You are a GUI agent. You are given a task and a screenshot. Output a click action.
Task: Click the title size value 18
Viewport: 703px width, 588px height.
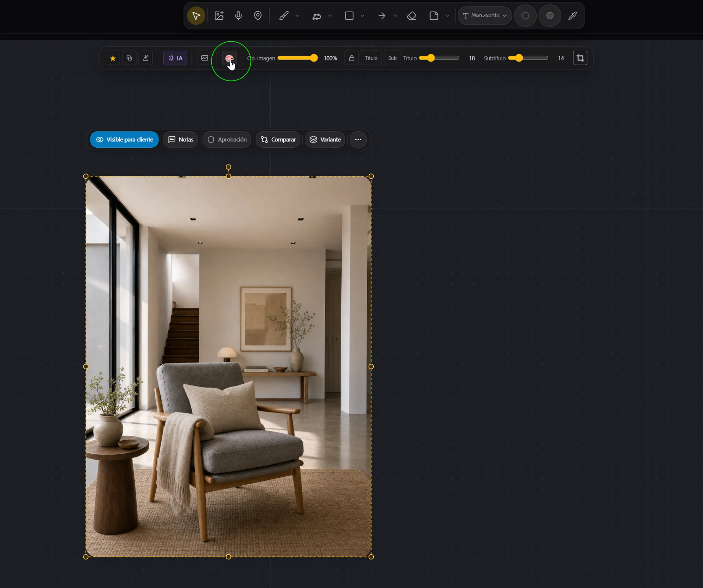click(472, 58)
